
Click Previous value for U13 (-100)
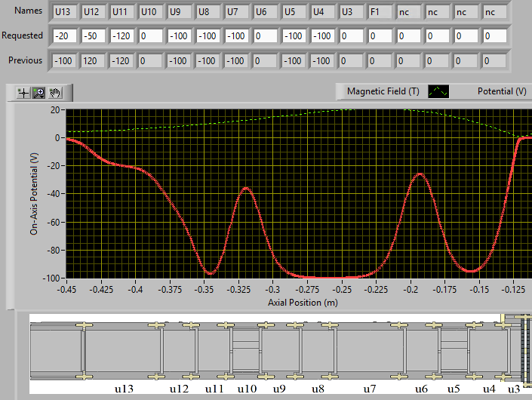point(64,61)
